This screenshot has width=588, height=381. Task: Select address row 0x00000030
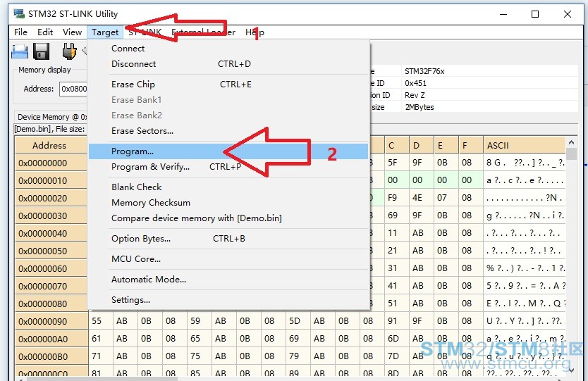[51, 216]
